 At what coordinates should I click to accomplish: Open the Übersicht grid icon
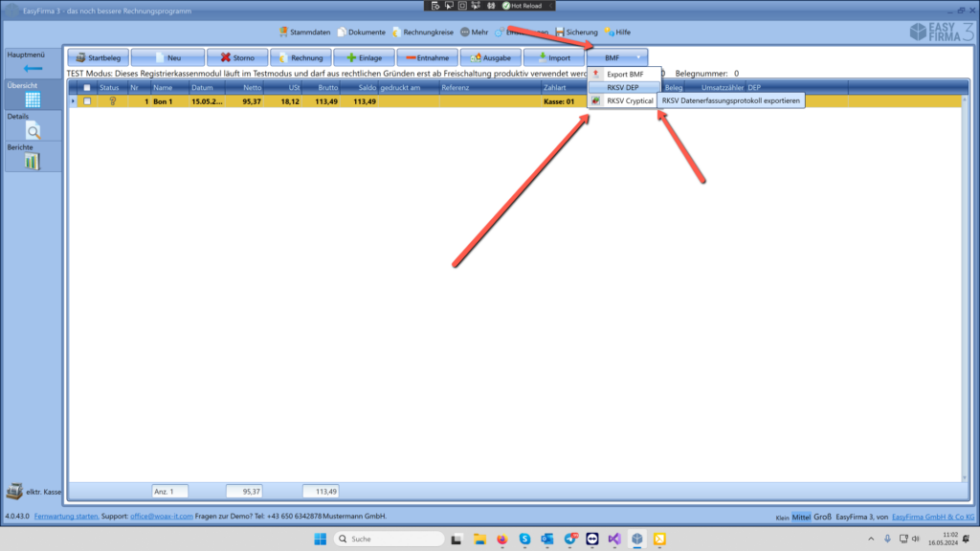33,99
